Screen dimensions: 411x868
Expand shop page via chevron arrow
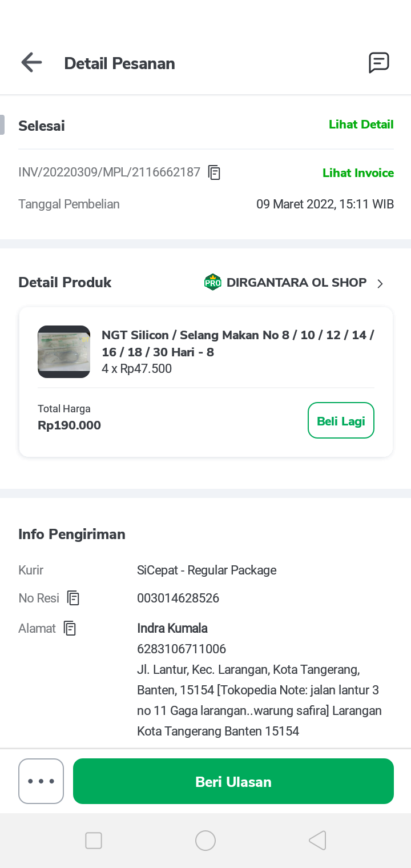click(380, 283)
